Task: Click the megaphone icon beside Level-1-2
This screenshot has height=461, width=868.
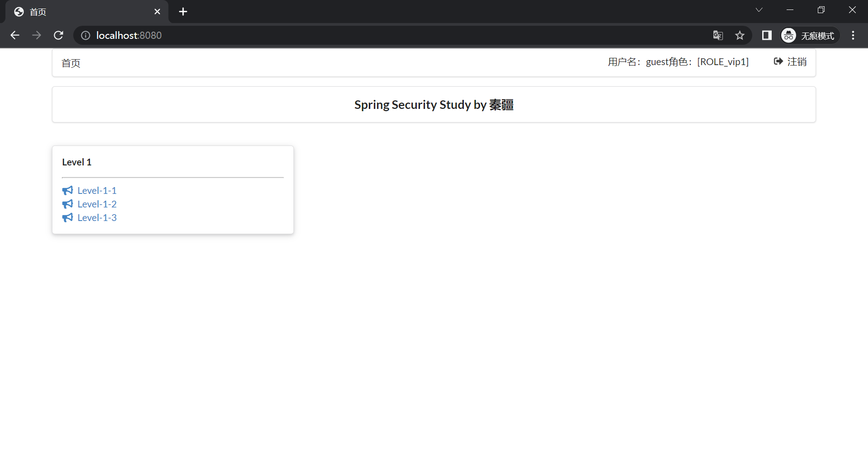Action: (x=67, y=204)
